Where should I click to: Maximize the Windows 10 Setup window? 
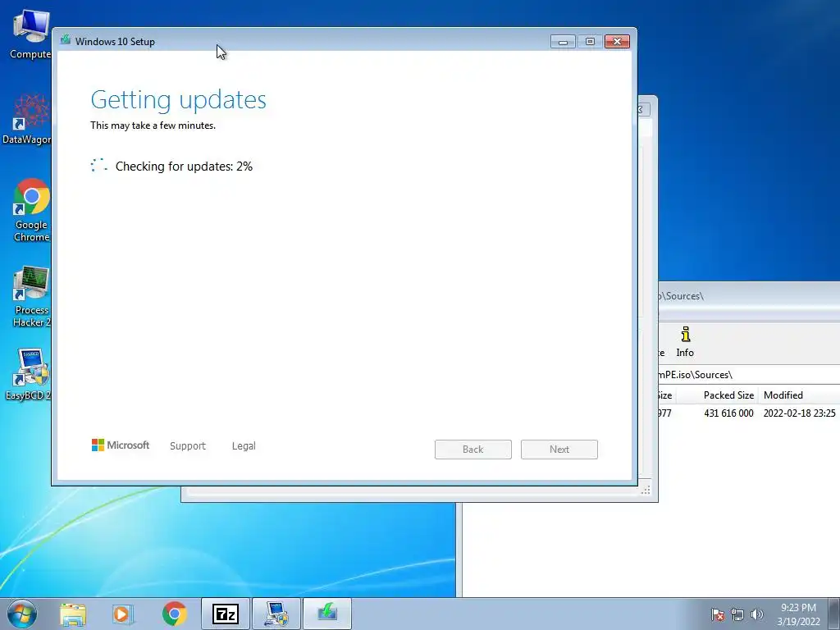click(590, 42)
